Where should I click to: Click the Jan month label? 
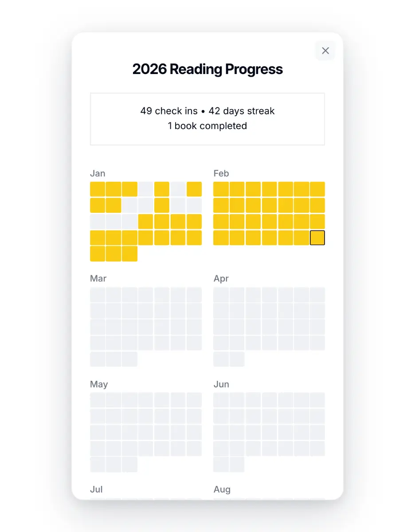tap(98, 173)
